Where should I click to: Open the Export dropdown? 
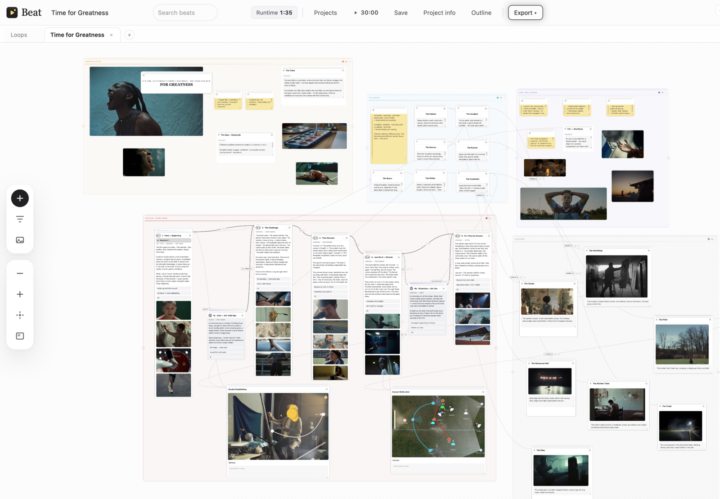click(x=525, y=13)
